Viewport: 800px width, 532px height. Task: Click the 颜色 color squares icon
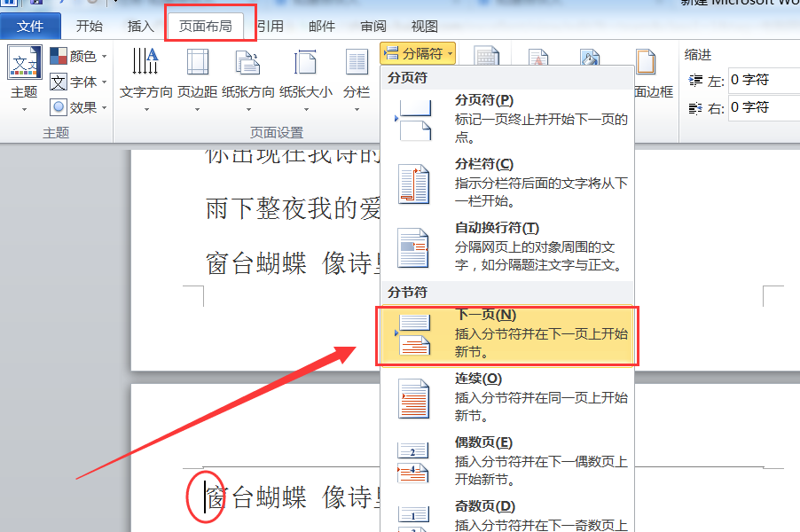click(59, 56)
